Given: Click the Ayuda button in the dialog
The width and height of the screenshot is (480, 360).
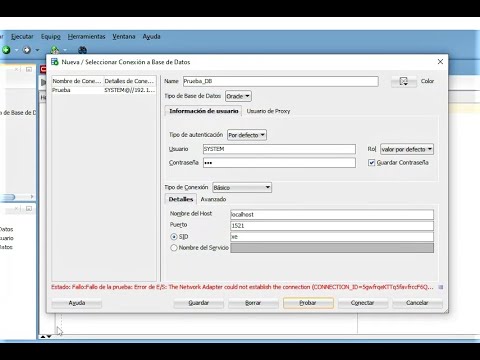Looking at the screenshot, I should (x=77, y=303).
